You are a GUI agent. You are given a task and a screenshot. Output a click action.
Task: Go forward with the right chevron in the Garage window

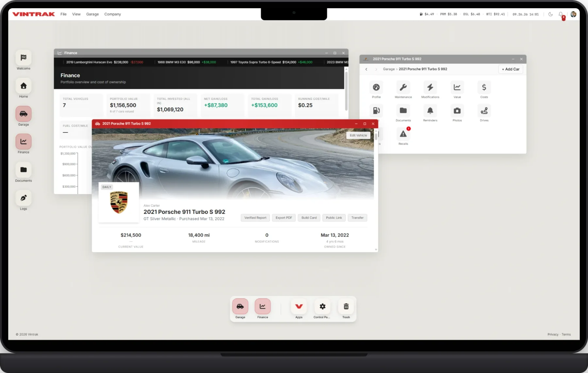(x=376, y=69)
